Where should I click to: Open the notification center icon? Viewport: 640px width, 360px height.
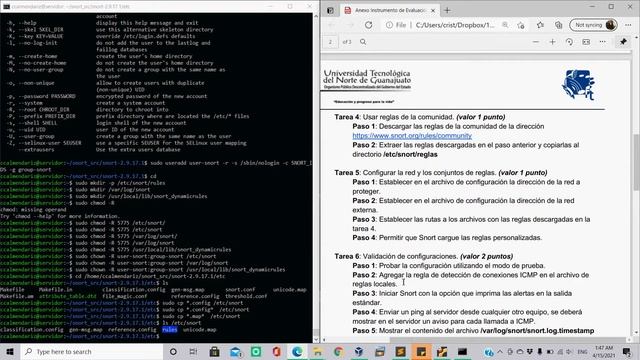pos(627,351)
